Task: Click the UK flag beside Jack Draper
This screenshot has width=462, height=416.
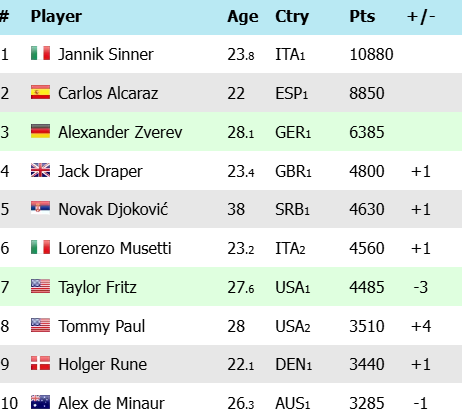Action: tap(40, 170)
